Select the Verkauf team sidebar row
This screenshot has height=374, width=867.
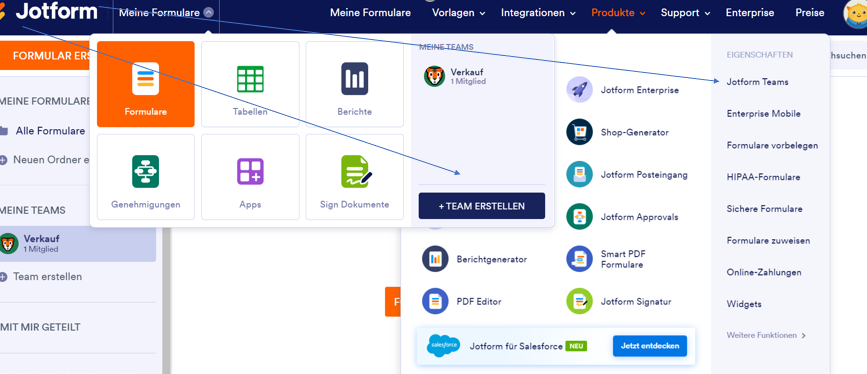click(x=78, y=243)
